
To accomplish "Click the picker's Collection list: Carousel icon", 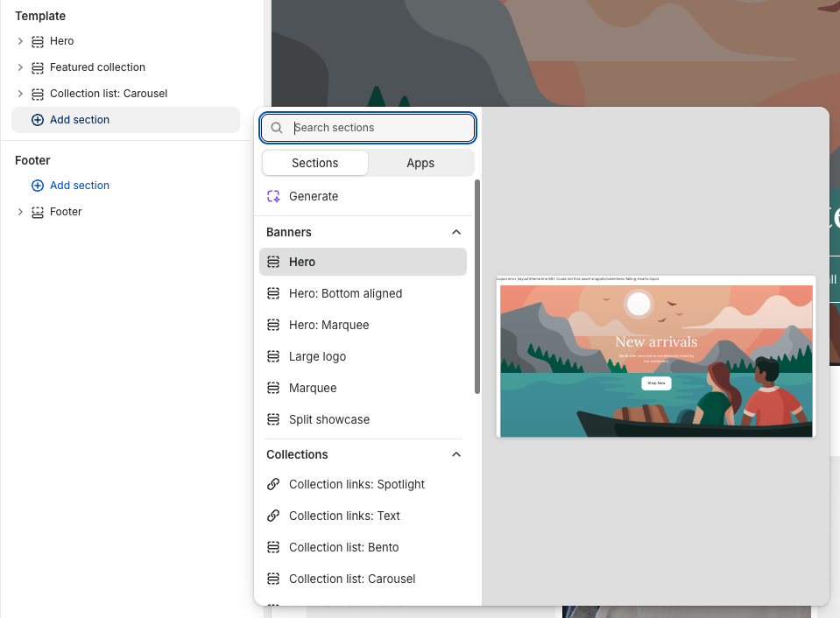I will click(x=273, y=579).
